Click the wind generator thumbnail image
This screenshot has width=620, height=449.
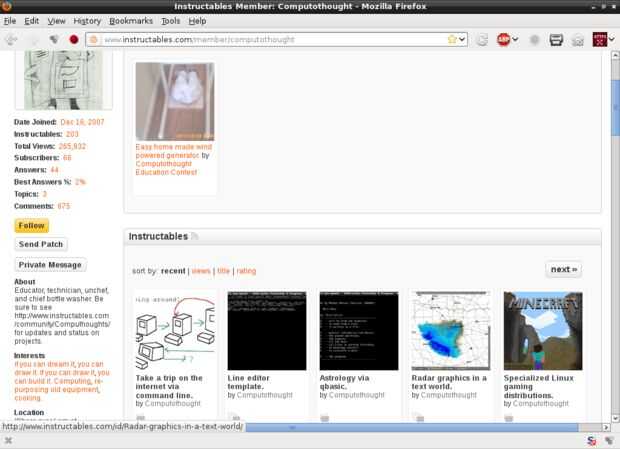pyautogui.click(x=175, y=101)
